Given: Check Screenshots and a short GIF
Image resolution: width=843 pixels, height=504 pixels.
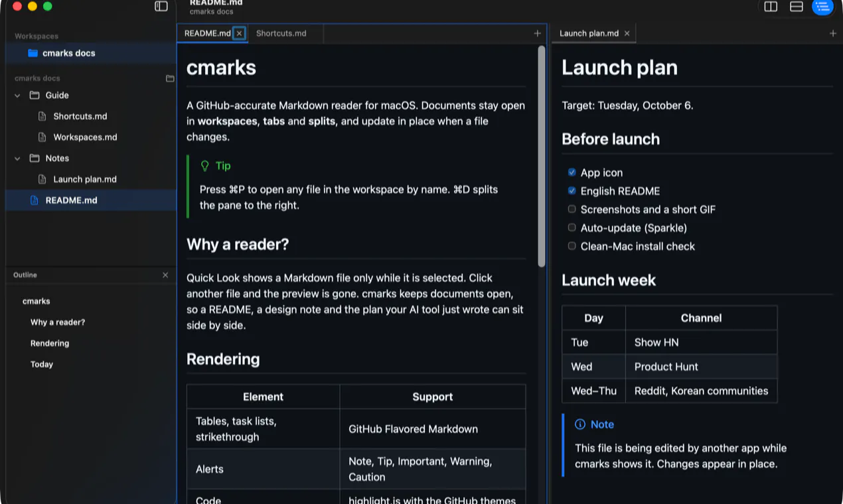Looking at the screenshot, I should point(572,210).
